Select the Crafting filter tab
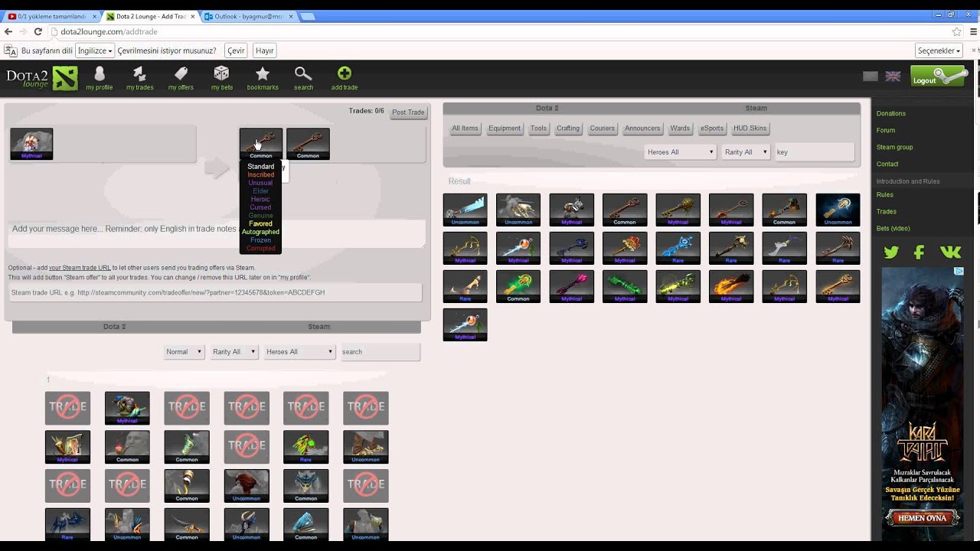The image size is (980, 551). coord(568,129)
